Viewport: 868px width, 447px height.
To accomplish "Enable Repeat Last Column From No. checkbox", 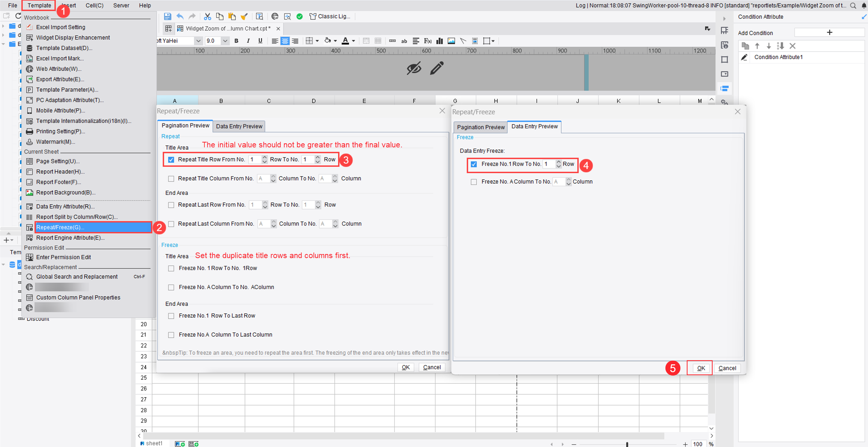I will (171, 224).
